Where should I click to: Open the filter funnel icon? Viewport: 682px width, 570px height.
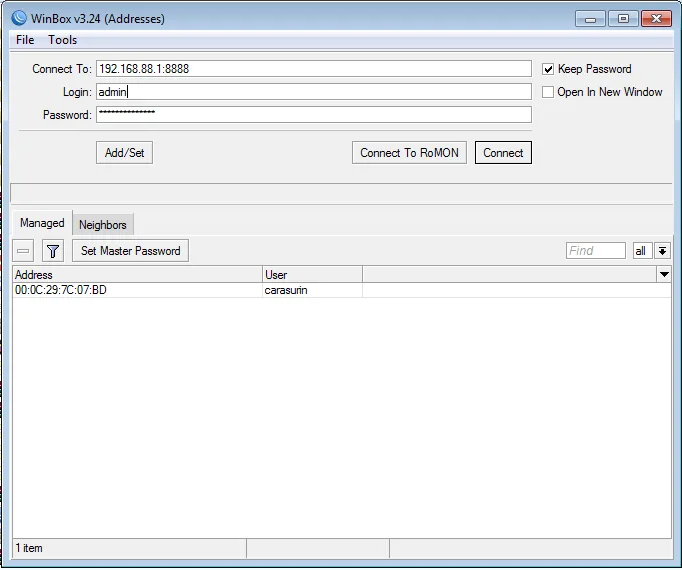[x=53, y=251]
